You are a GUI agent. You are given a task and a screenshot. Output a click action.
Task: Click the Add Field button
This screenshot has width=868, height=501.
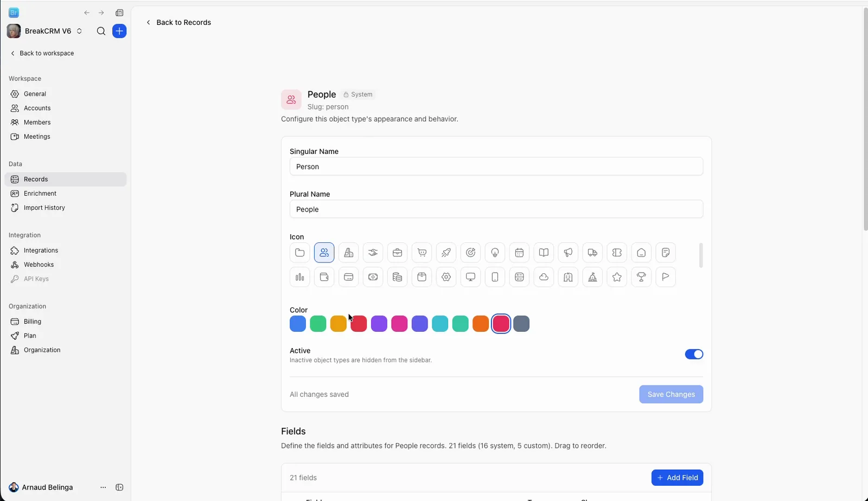677,478
